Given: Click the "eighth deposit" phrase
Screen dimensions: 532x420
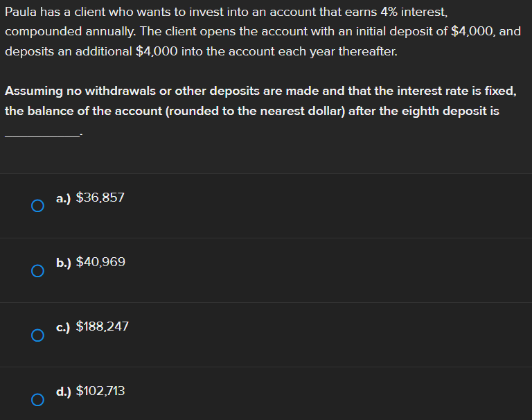Looking at the screenshot, I should point(444,111).
